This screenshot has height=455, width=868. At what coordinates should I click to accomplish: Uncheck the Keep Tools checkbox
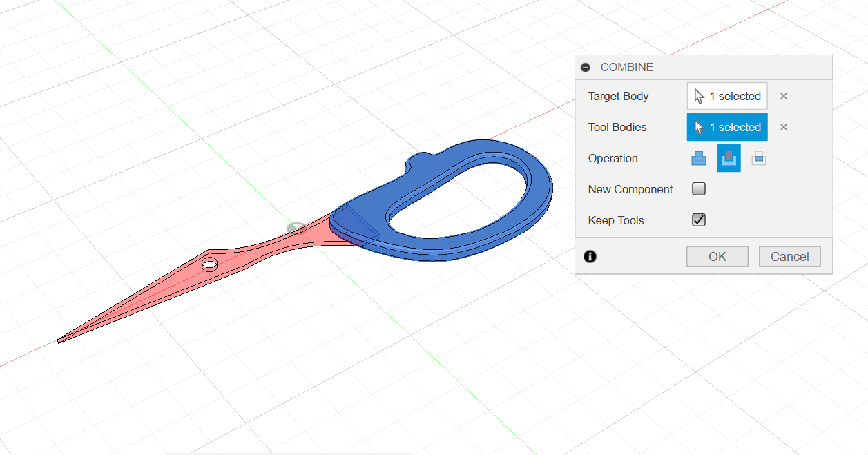tap(699, 220)
